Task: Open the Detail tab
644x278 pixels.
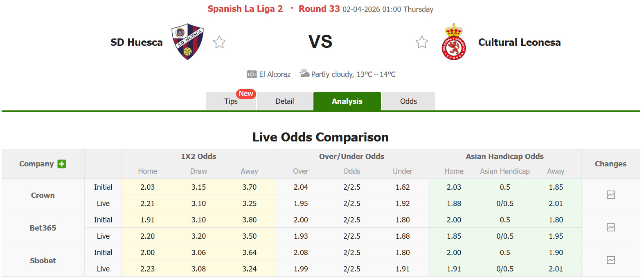Action: tap(285, 101)
